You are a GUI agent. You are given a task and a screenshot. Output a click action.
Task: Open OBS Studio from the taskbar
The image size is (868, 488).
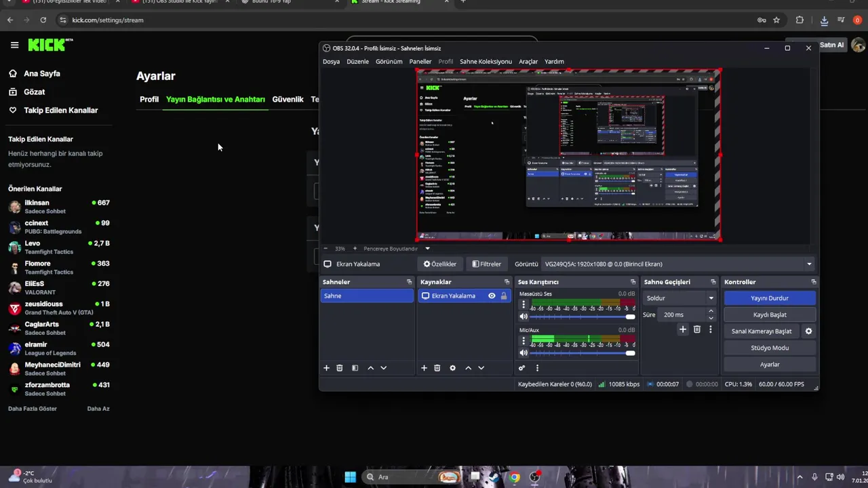click(x=535, y=477)
